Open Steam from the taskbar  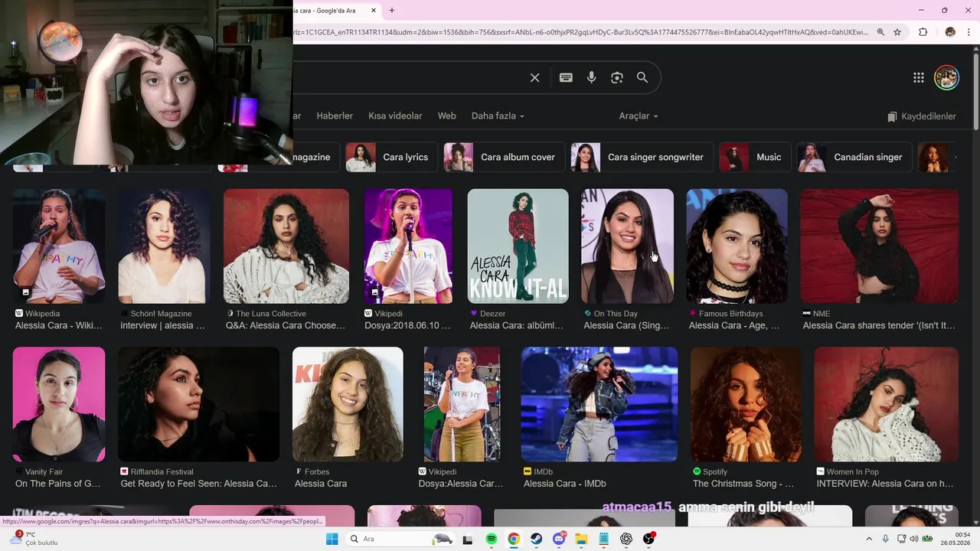(x=537, y=539)
